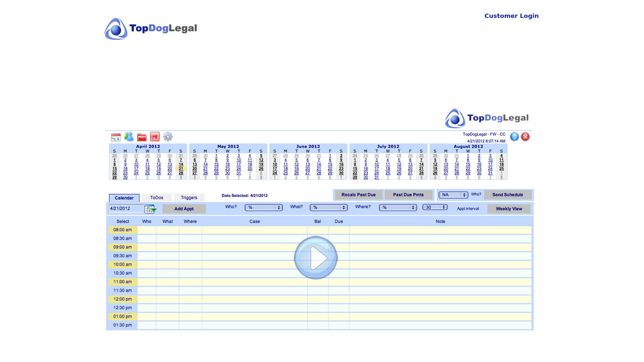Select the 11:00 am time slot
644x362 pixels.
123,282
